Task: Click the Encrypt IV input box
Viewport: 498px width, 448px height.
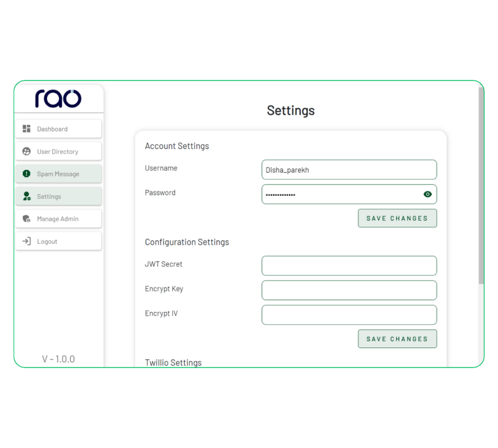Action: click(349, 315)
